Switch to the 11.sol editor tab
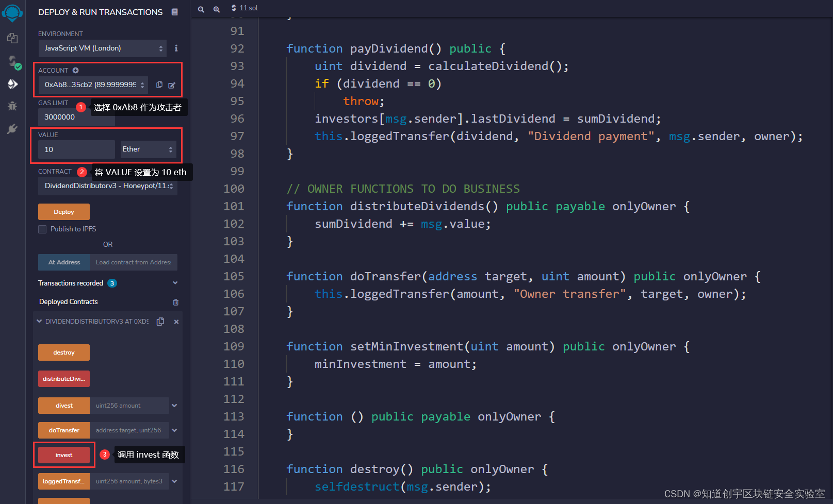 244,8
